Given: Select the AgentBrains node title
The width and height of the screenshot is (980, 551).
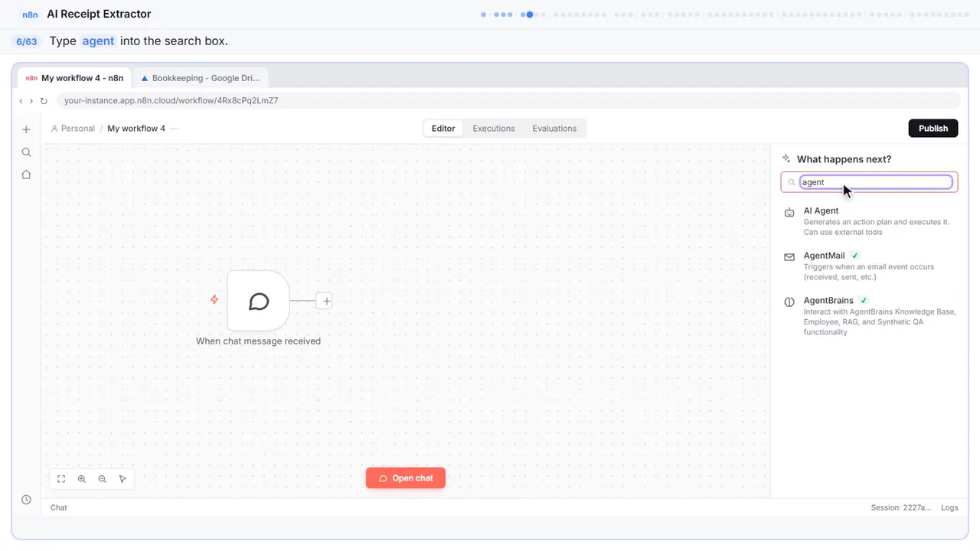Looking at the screenshot, I should (x=828, y=301).
